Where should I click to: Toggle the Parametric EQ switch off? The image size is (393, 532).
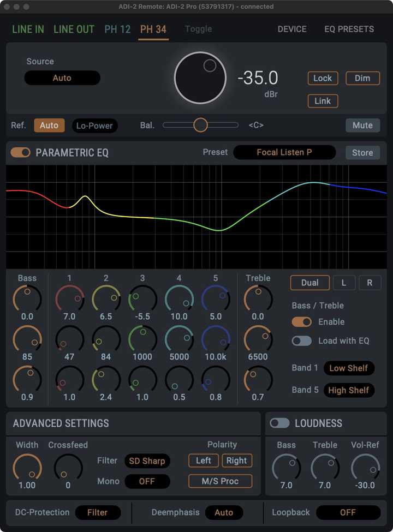(20, 153)
